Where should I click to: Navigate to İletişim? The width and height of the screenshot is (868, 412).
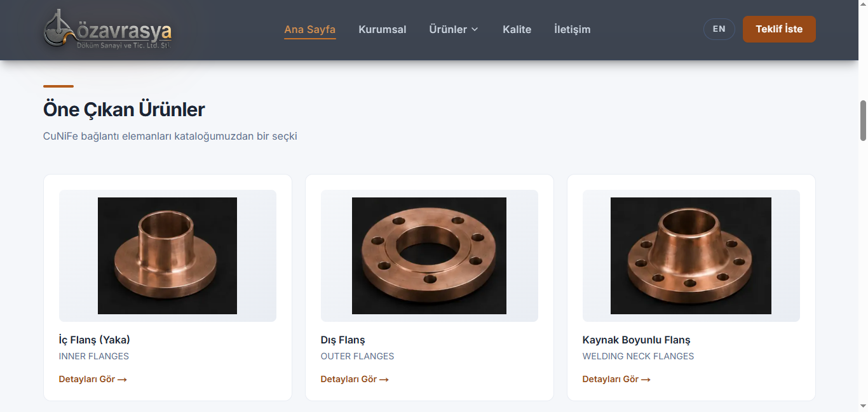[x=573, y=29]
